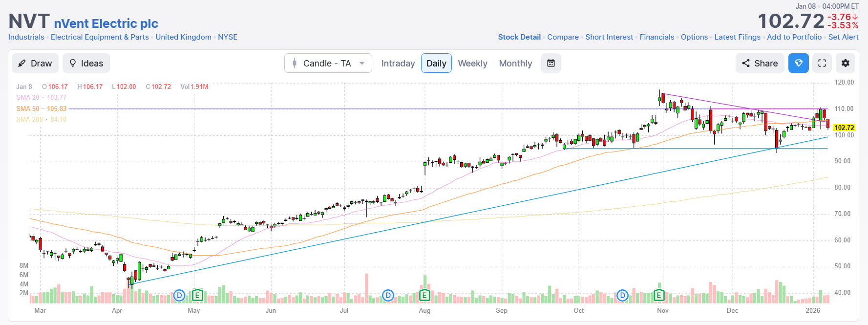Click the October dividend D marker
Screen dimensions: 868x325
pyautogui.click(x=622, y=295)
